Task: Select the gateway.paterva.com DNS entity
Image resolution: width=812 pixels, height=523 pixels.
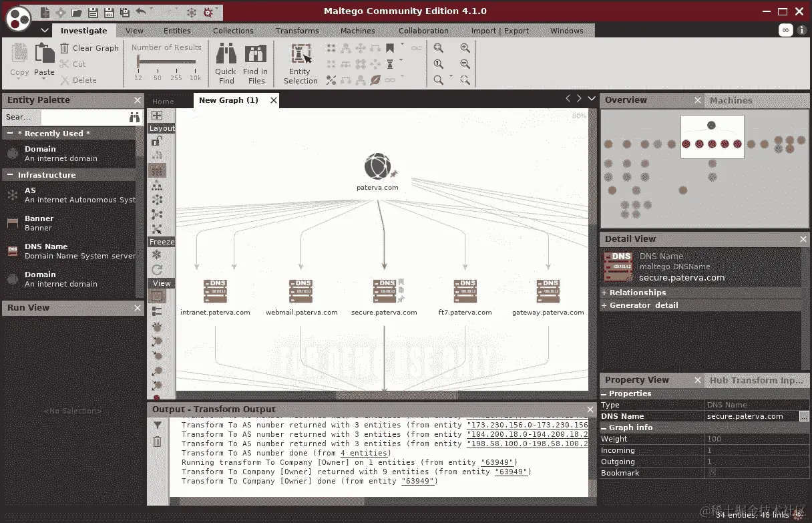Action: pyautogui.click(x=548, y=291)
